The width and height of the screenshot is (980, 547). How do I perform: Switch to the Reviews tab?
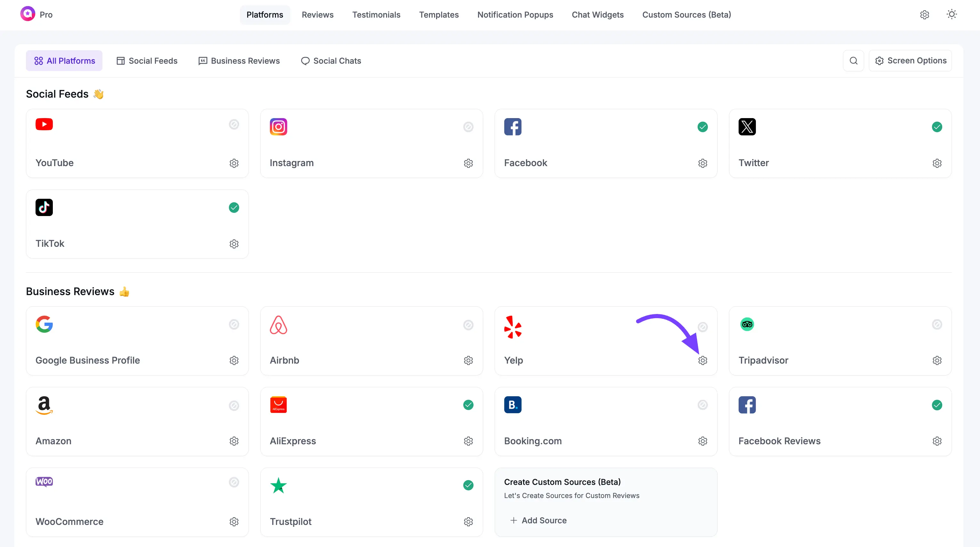click(317, 15)
